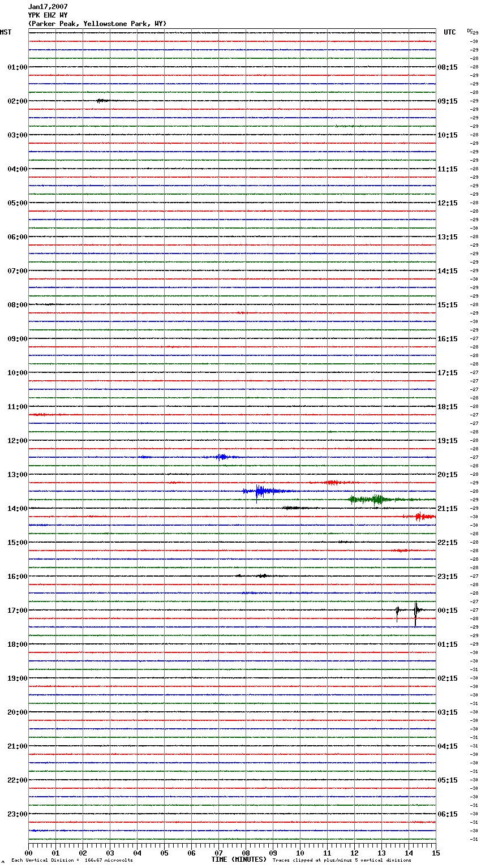Click the UTC timezone label
Screen dimensions: 481x868
(450, 32)
